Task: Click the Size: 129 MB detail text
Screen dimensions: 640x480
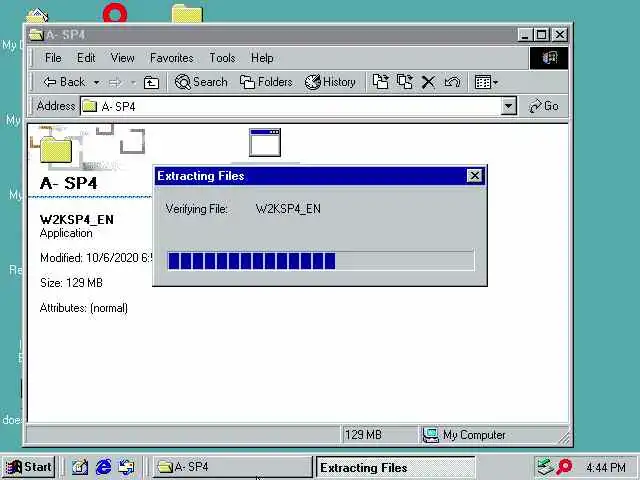Action: click(x=71, y=283)
